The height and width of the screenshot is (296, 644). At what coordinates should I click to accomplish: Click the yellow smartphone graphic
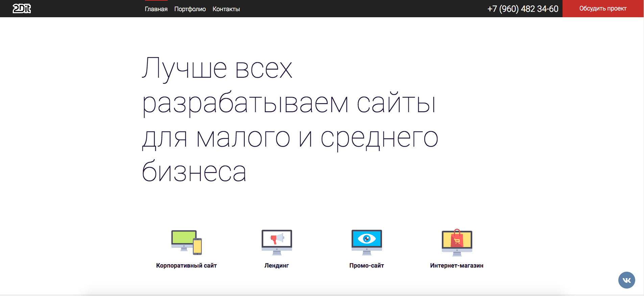(x=197, y=246)
